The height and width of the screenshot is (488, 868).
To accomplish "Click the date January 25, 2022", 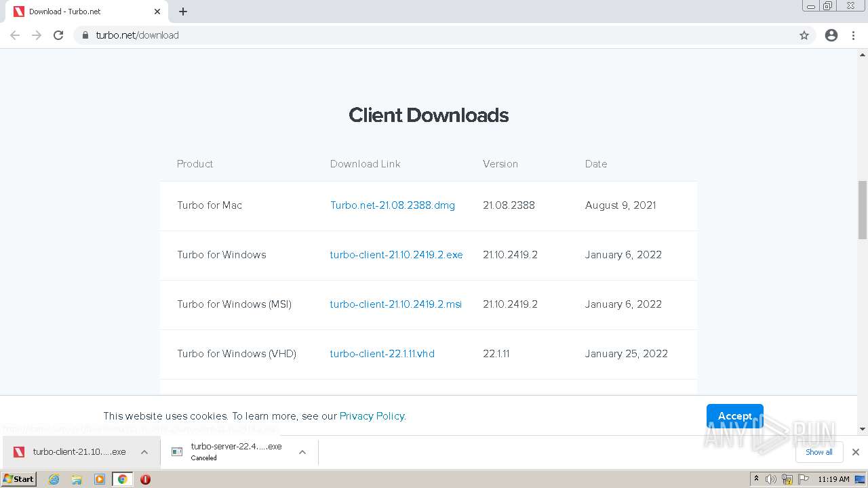I will point(627,354).
